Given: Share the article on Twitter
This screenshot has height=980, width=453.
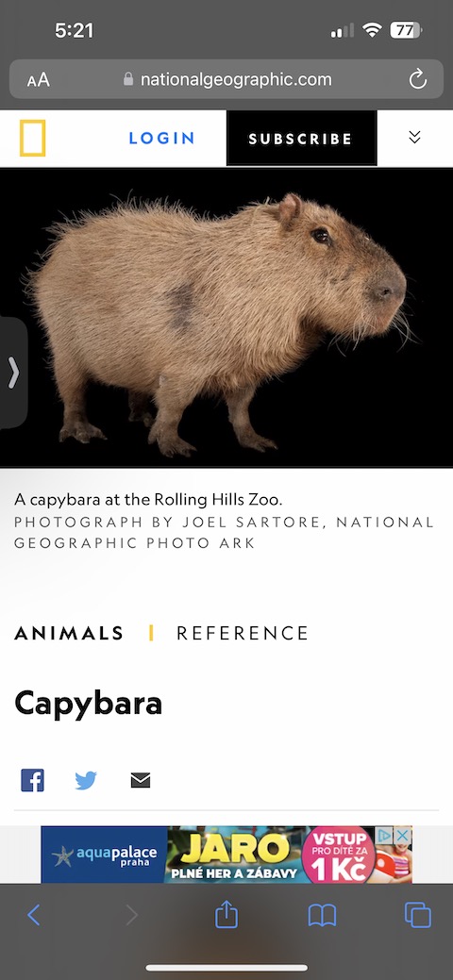Looking at the screenshot, I should (x=86, y=781).
